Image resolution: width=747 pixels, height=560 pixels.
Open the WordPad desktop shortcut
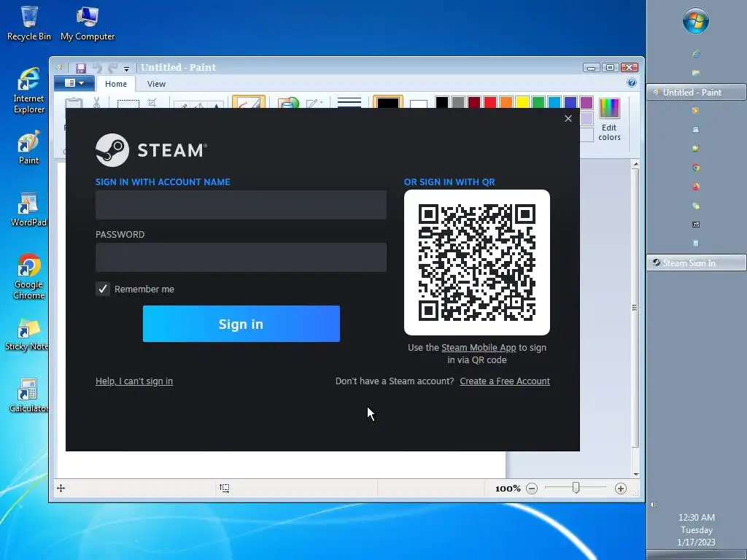[x=28, y=209]
